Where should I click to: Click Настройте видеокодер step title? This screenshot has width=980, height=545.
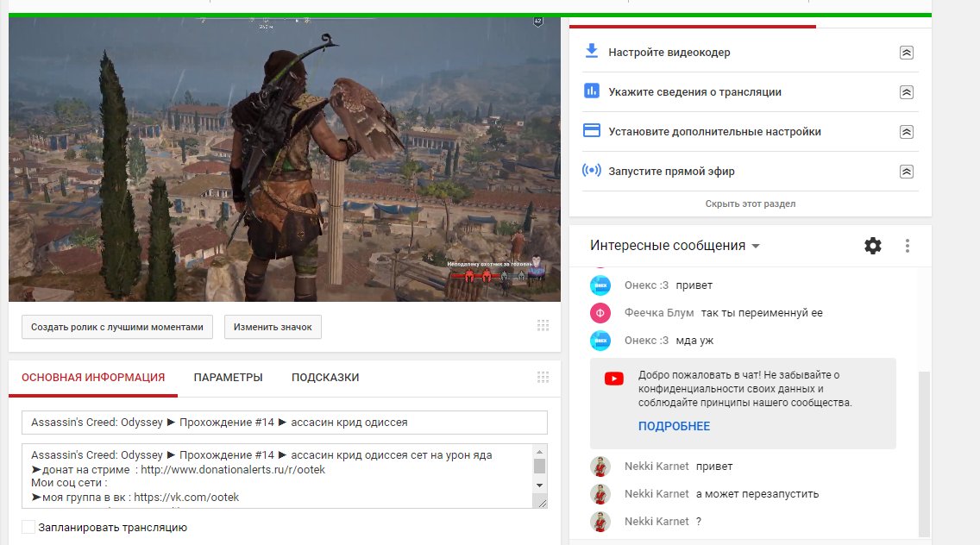[x=669, y=53]
